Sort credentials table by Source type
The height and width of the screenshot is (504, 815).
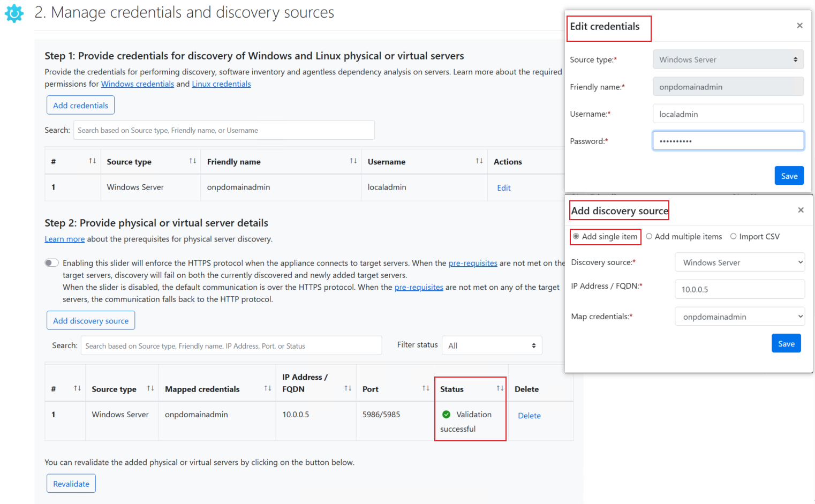click(x=192, y=161)
